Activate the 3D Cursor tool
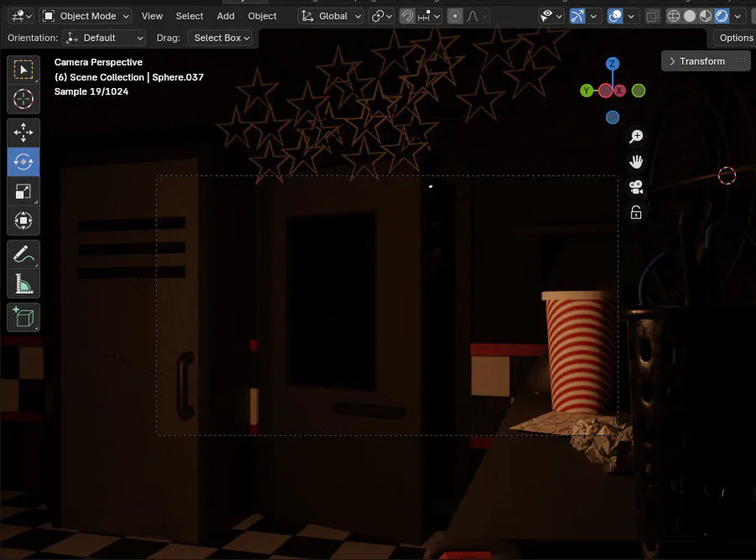The image size is (756, 560). pyautogui.click(x=24, y=99)
